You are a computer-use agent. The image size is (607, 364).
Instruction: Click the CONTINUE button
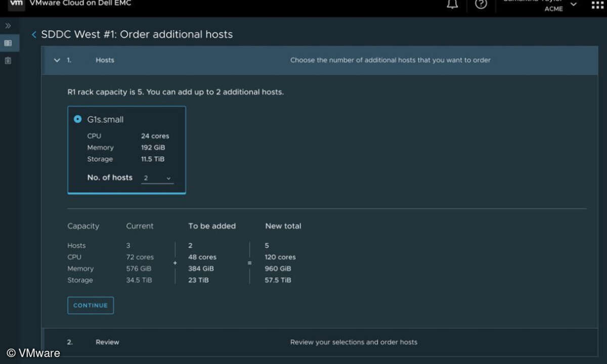pyautogui.click(x=91, y=305)
